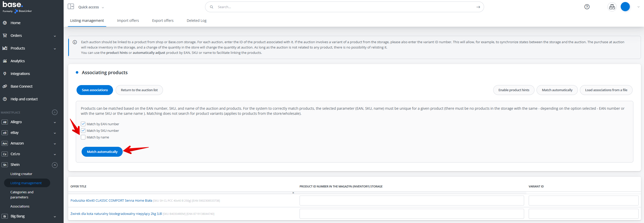Screen dimensions: 644x223
Task: Click the blue user avatar circle
Action: [625, 7]
